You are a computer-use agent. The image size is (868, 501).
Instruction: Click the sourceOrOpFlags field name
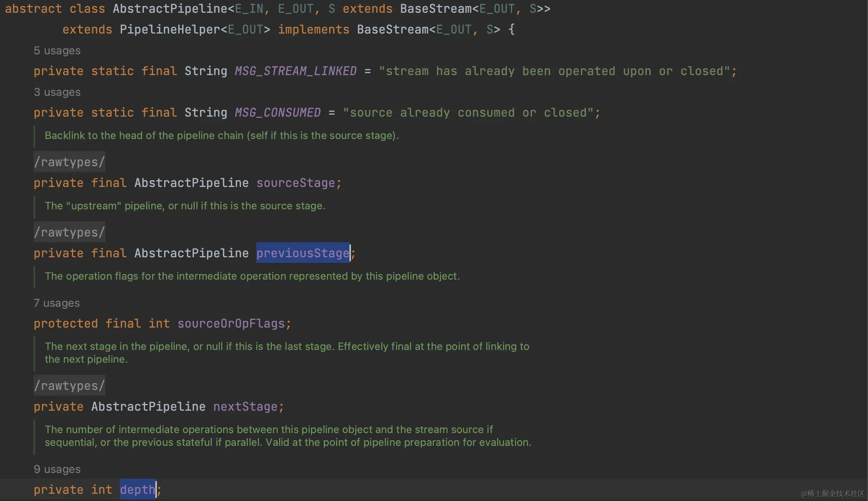231,324
